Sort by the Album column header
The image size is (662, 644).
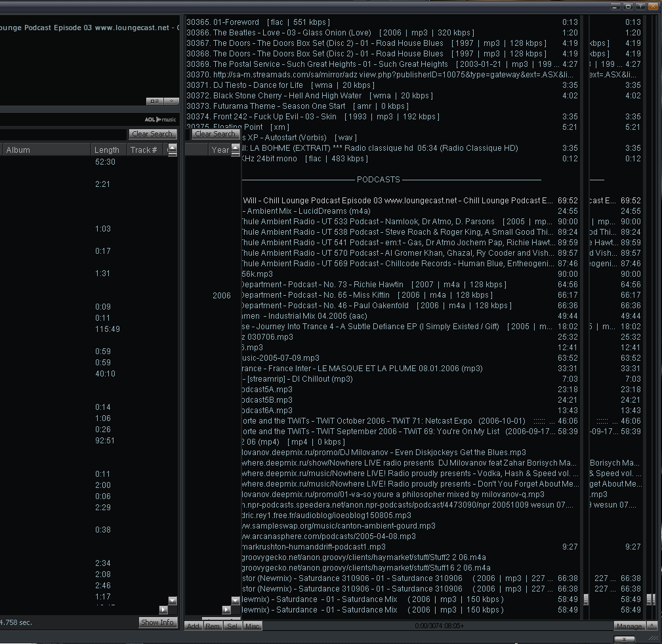point(47,150)
